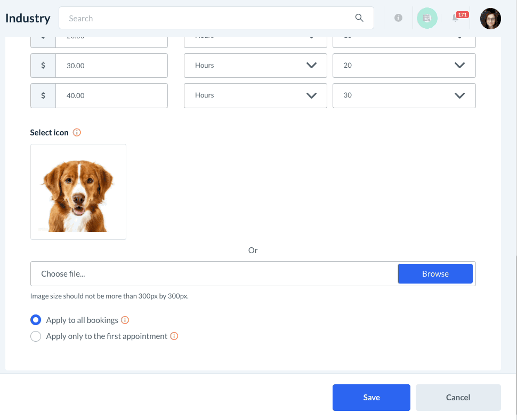The height and width of the screenshot is (420, 517).
Task: Click the Industry page title
Action: pos(28,18)
